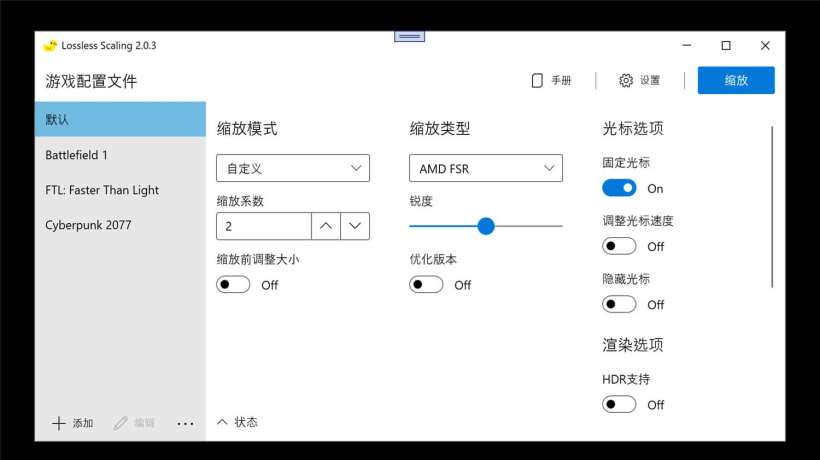
Task: Click the blue 缩放 scale button
Action: click(736, 80)
